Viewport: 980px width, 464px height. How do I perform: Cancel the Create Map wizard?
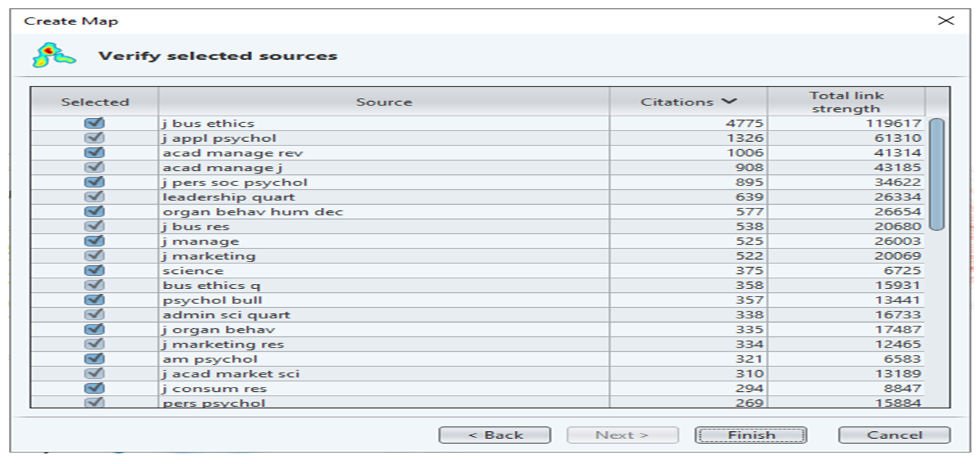point(894,435)
